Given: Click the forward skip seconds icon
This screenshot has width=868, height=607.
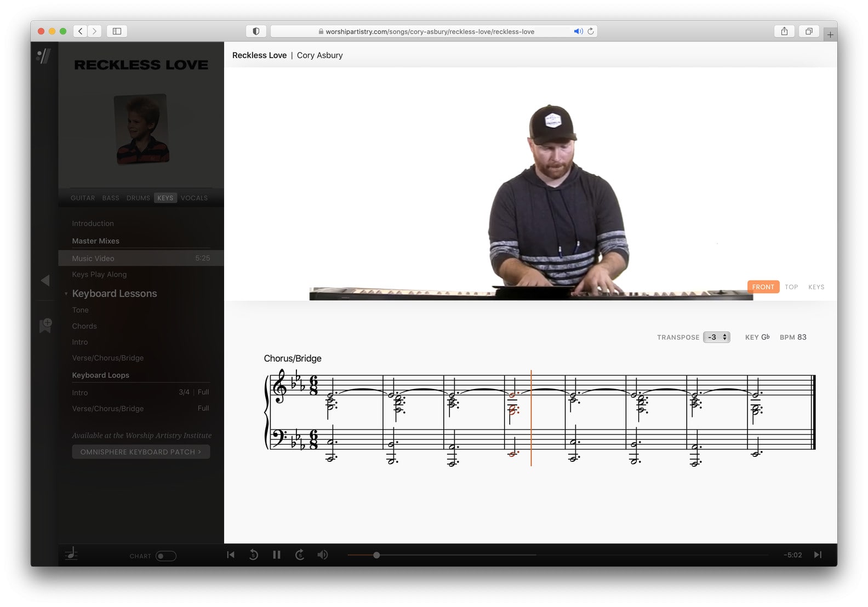Looking at the screenshot, I should (300, 555).
